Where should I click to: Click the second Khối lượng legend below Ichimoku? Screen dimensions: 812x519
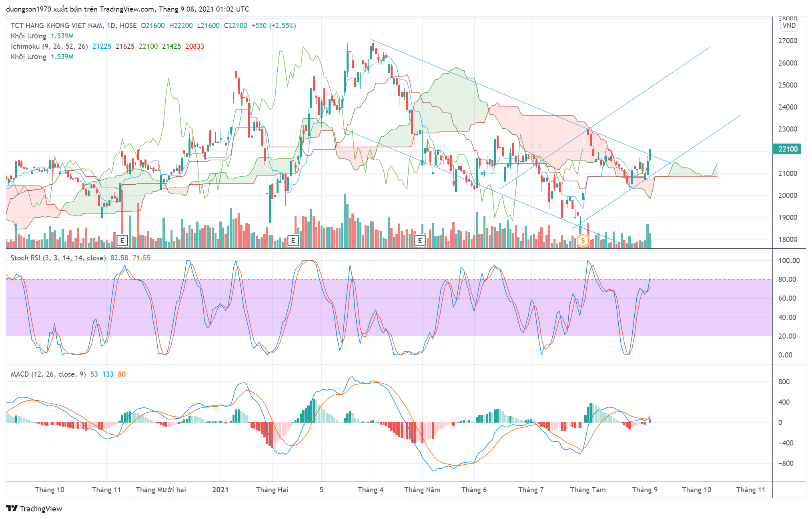[42, 57]
